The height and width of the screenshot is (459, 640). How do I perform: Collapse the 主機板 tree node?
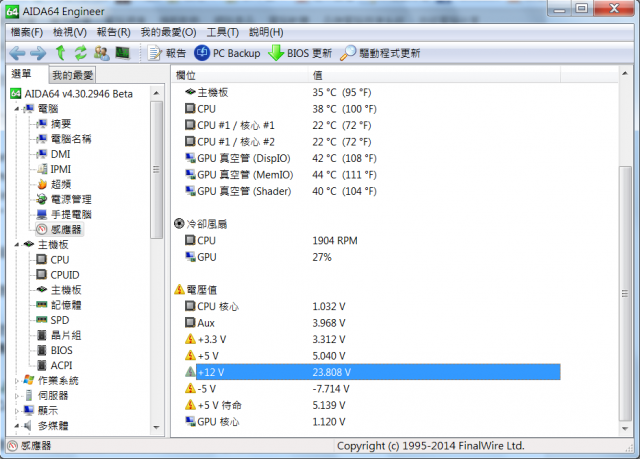click(x=17, y=245)
